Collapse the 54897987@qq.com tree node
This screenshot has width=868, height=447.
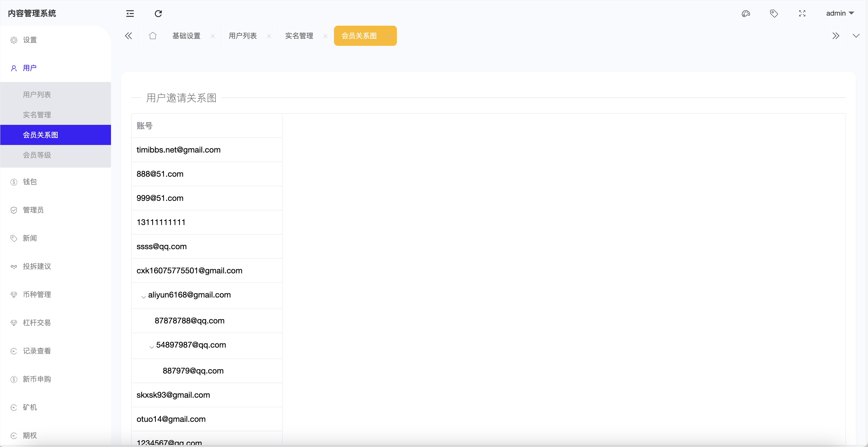[151, 347]
